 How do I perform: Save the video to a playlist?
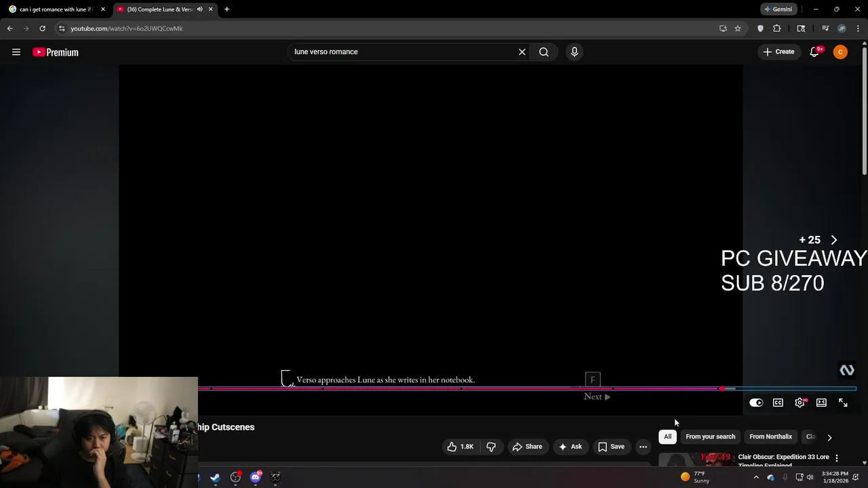[x=611, y=447]
